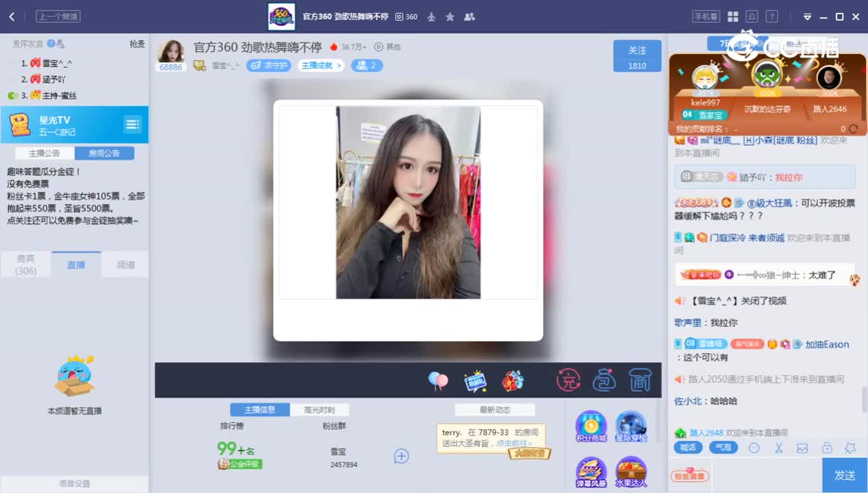Viewport: 868px width, 493px height.
Task: Click 路人2646 avatar on podium
Action: [x=829, y=77]
